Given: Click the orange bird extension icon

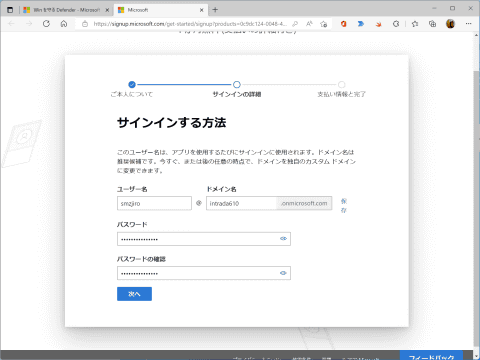Looking at the screenshot, I should coord(378,24).
